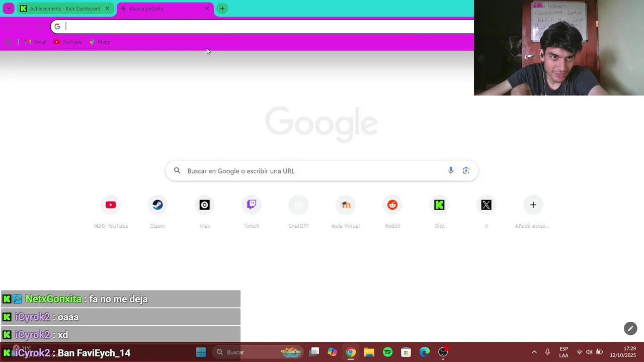The width and height of the screenshot is (644, 362).
Task: Close the Achievements - Kick Dashboard tab
Action: 107,9
